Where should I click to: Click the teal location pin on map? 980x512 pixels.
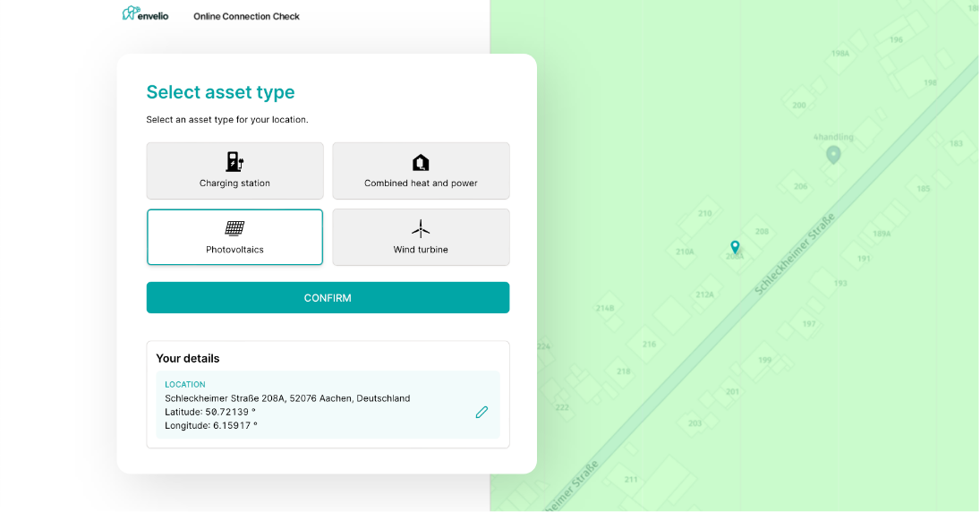[x=735, y=247]
